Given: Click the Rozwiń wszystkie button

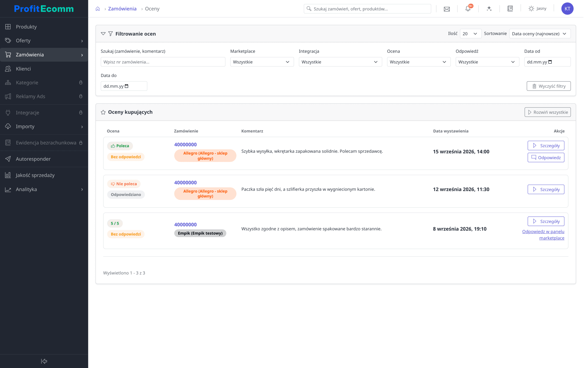Looking at the screenshot, I should coord(547,112).
